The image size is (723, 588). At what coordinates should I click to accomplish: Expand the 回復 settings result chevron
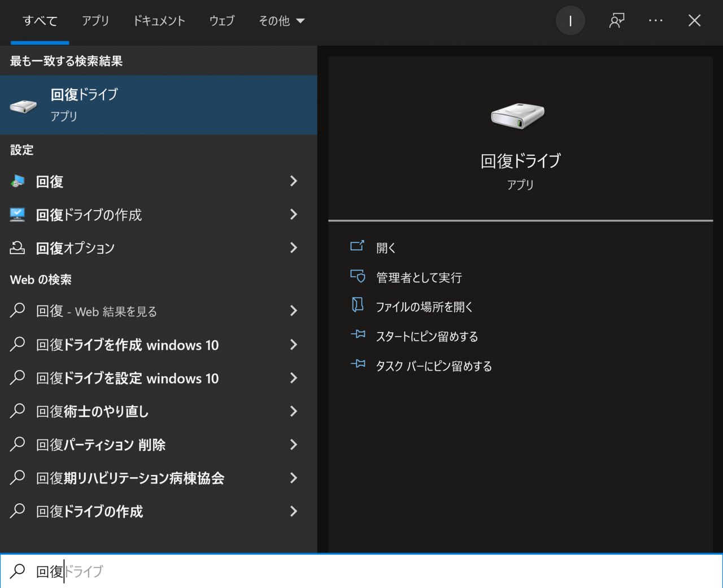293,181
